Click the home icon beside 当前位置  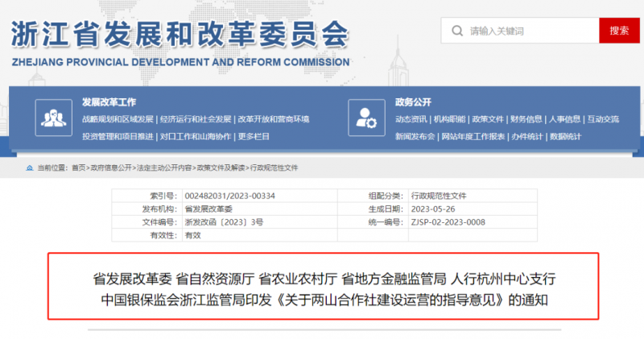(x=30, y=168)
